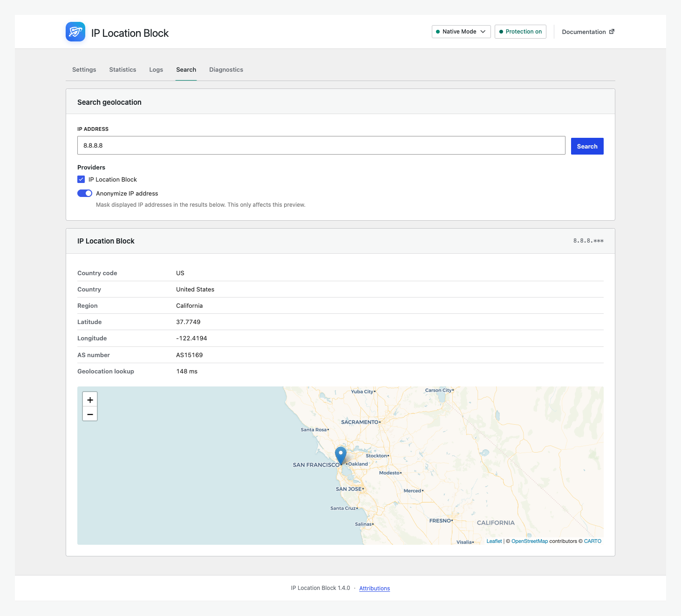Image resolution: width=681 pixels, height=616 pixels.
Task: Click the Country code row label
Action: click(97, 273)
